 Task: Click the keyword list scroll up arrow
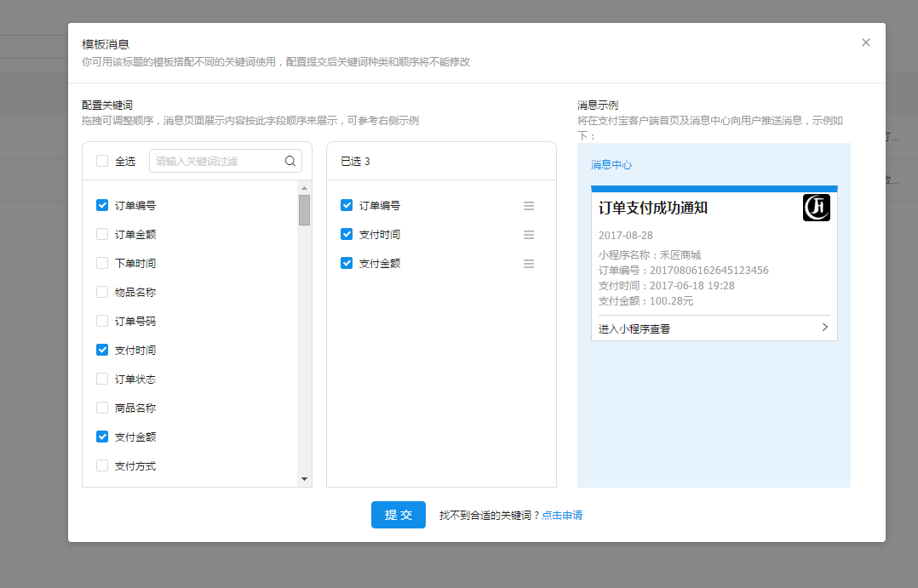click(x=304, y=188)
